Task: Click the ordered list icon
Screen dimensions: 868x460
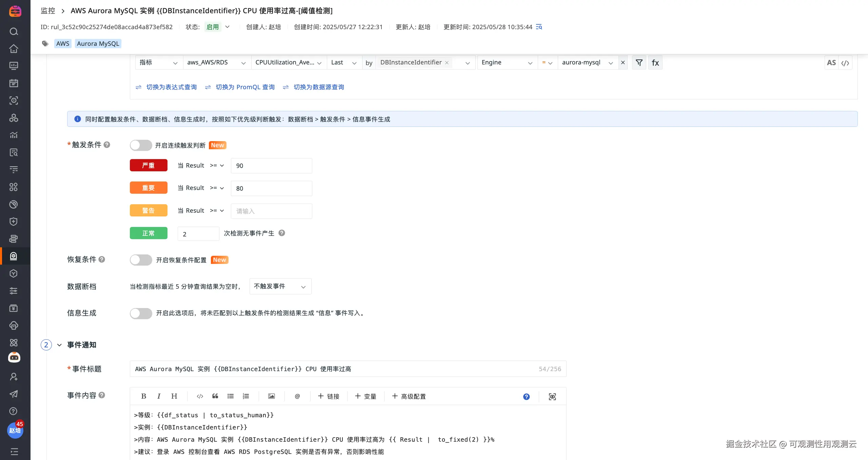Action: pos(246,396)
